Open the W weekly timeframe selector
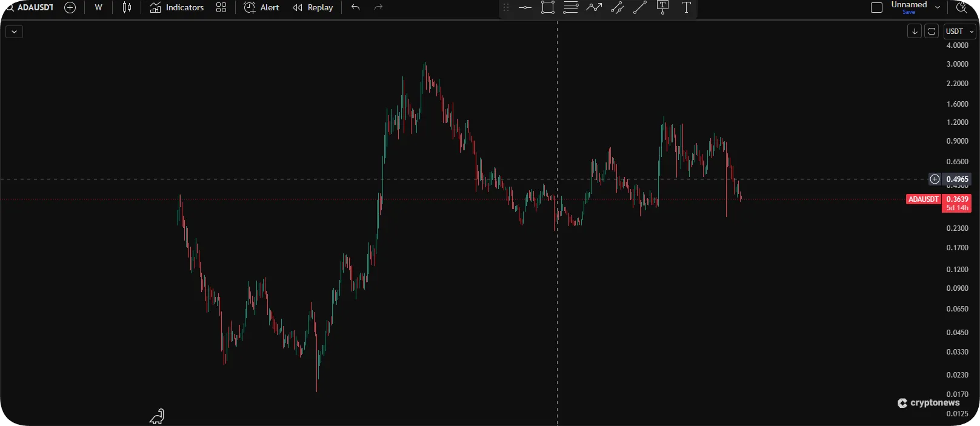This screenshot has width=980, height=426. point(98,8)
